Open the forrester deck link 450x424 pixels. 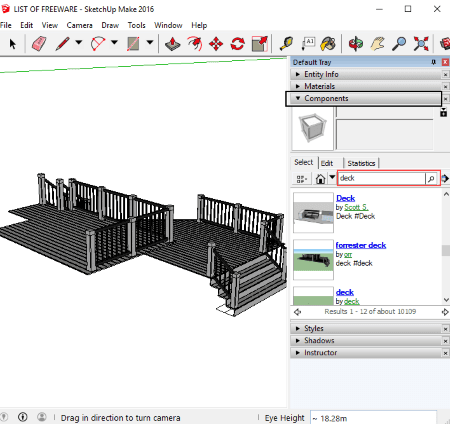click(x=361, y=245)
